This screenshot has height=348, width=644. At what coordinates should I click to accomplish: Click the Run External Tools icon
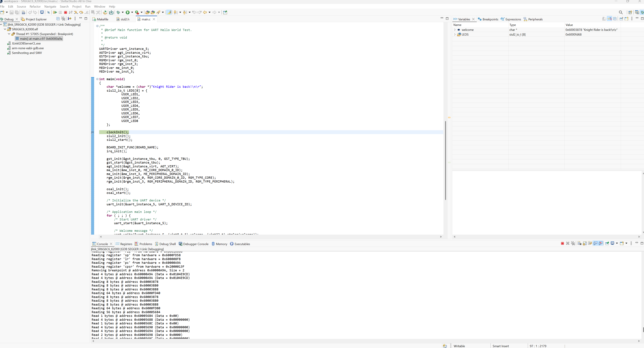pos(137,12)
